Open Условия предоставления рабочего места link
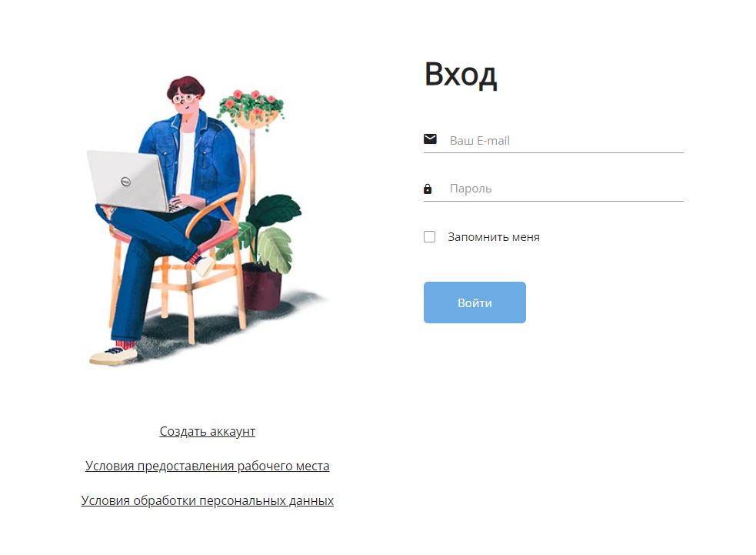This screenshot has height=555, width=756. [208, 466]
